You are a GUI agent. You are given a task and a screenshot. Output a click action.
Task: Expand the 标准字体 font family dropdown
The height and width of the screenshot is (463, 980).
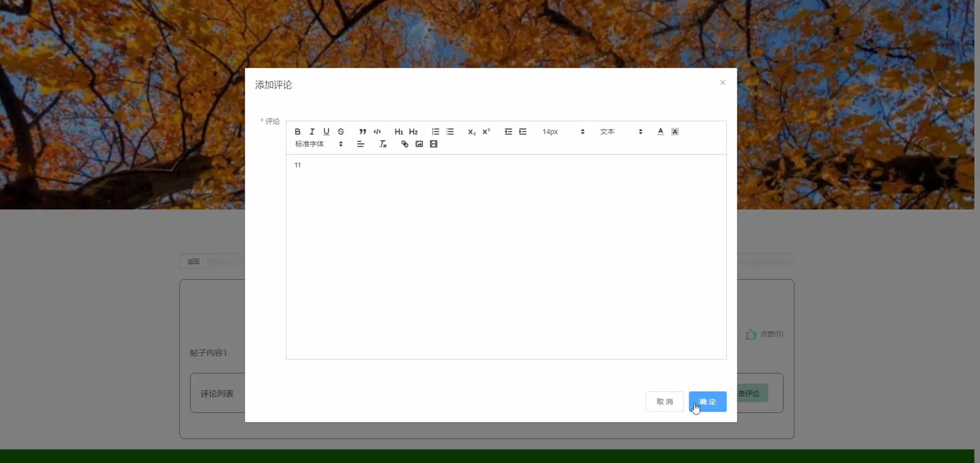click(318, 144)
